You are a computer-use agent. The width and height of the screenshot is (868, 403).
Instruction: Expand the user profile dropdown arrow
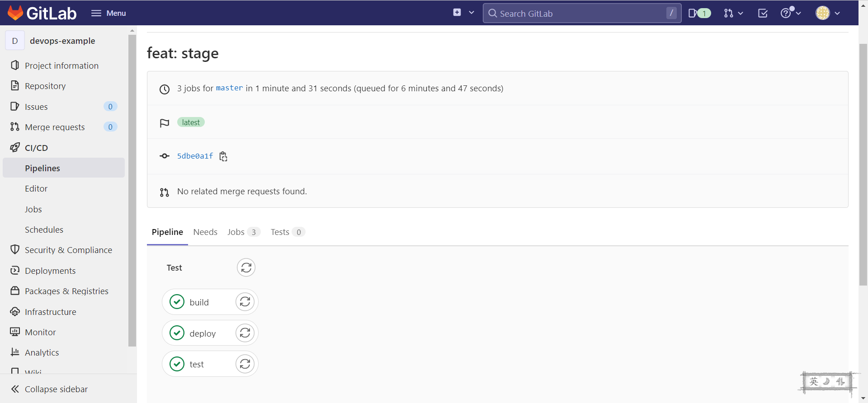[x=837, y=13]
